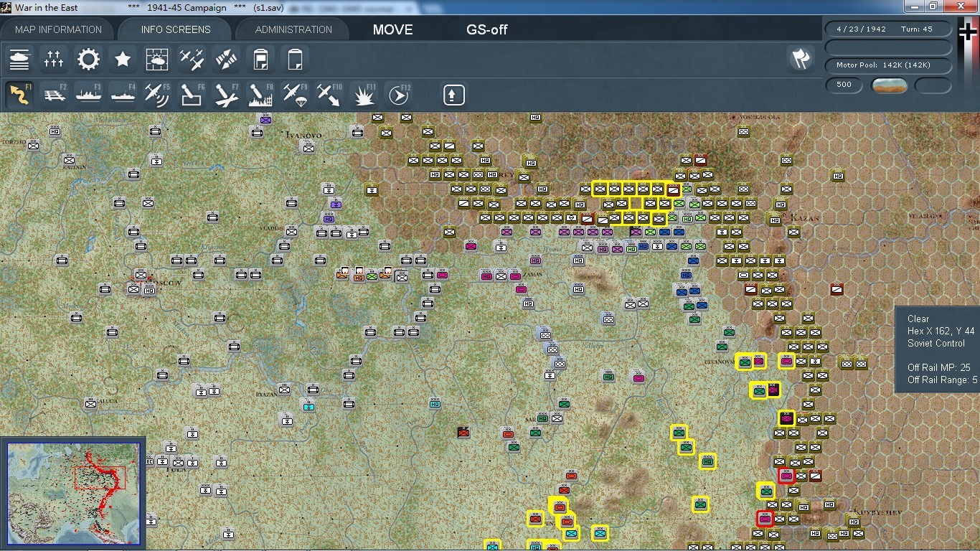Click the date and Turn 45 display
The width and height of the screenshot is (980, 551).
point(889,29)
